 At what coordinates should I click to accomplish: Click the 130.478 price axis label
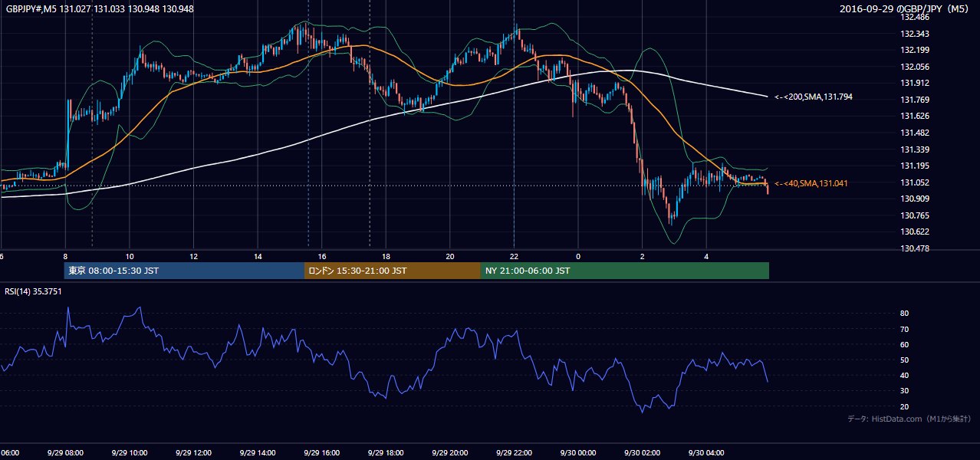(x=915, y=248)
